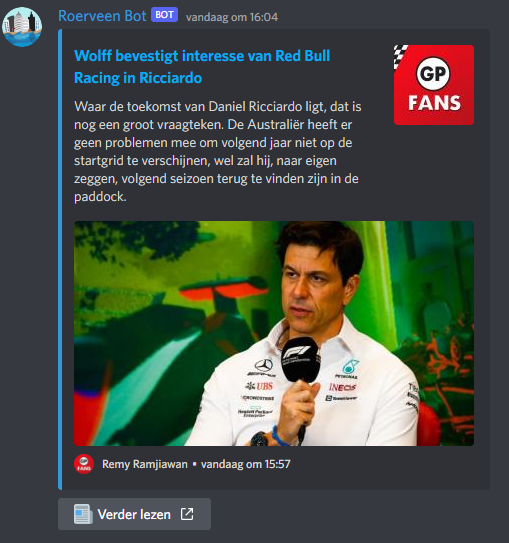Viewport: 509px width, 543px height.
Task: Click the Verder lezen button
Action: coord(134,514)
